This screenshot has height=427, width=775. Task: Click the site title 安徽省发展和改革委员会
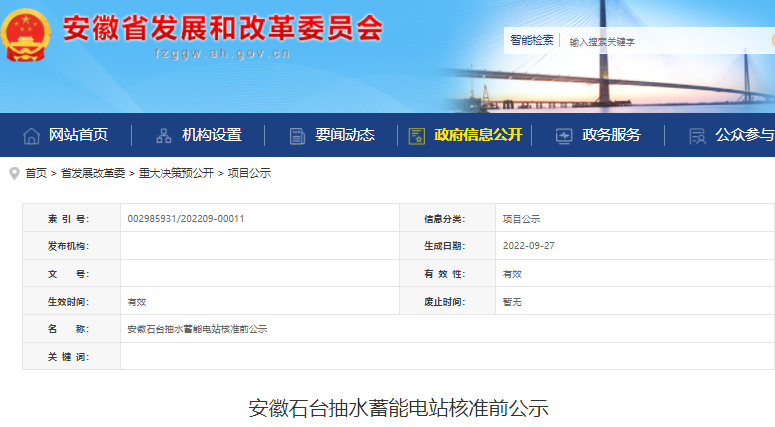tap(223, 28)
